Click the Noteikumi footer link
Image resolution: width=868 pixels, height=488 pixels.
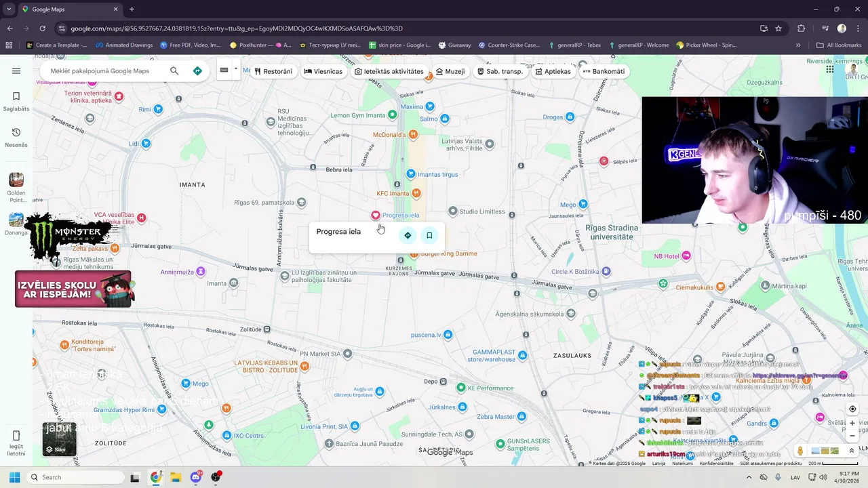click(682, 464)
